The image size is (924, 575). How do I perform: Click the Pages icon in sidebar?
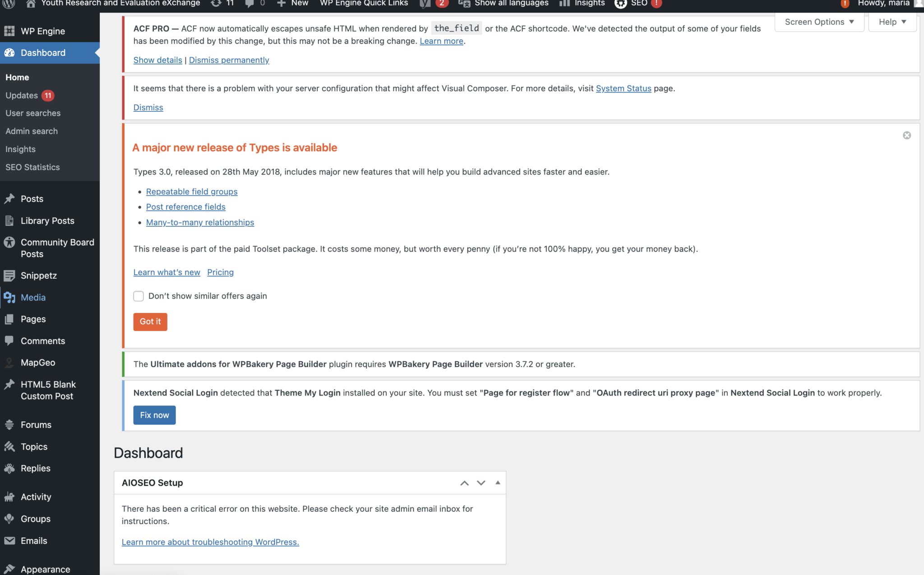pos(9,319)
